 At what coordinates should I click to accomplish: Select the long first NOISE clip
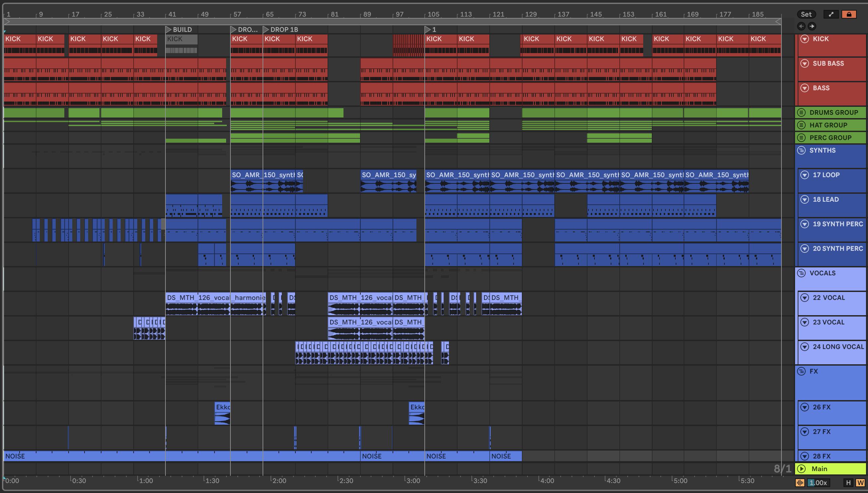pos(182,456)
